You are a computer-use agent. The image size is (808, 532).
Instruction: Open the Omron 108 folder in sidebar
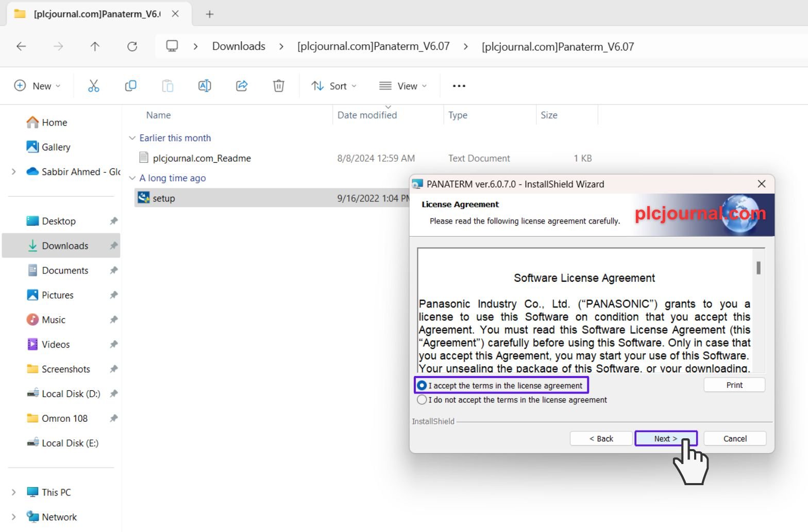pyautogui.click(x=64, y=418)
